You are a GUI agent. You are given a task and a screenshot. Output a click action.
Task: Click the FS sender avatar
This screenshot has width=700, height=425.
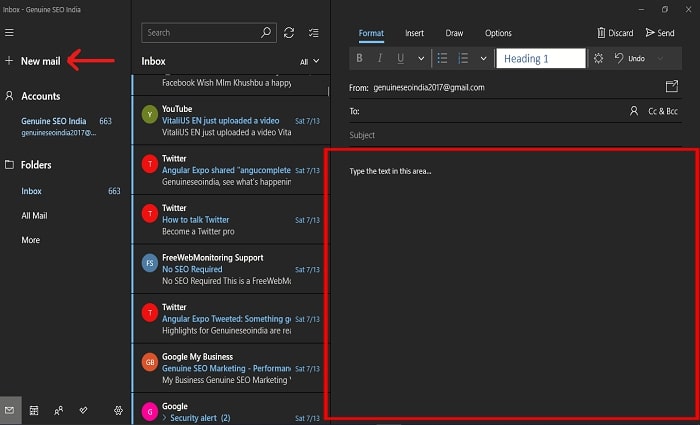[x=150, y=263]
